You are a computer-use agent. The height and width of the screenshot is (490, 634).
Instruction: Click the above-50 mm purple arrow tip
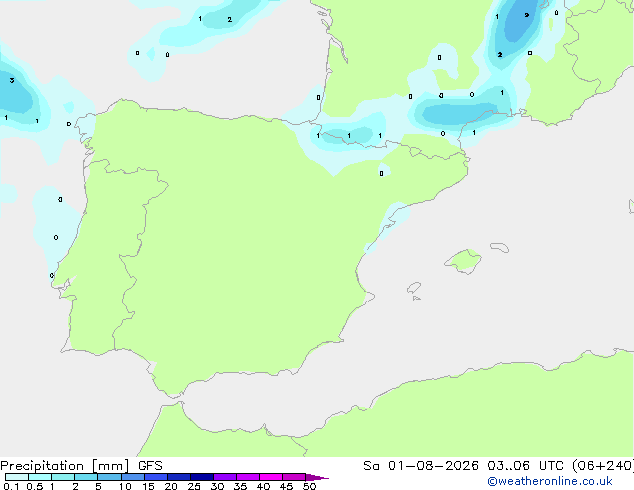pyautogui.click(x=317, y=477)
